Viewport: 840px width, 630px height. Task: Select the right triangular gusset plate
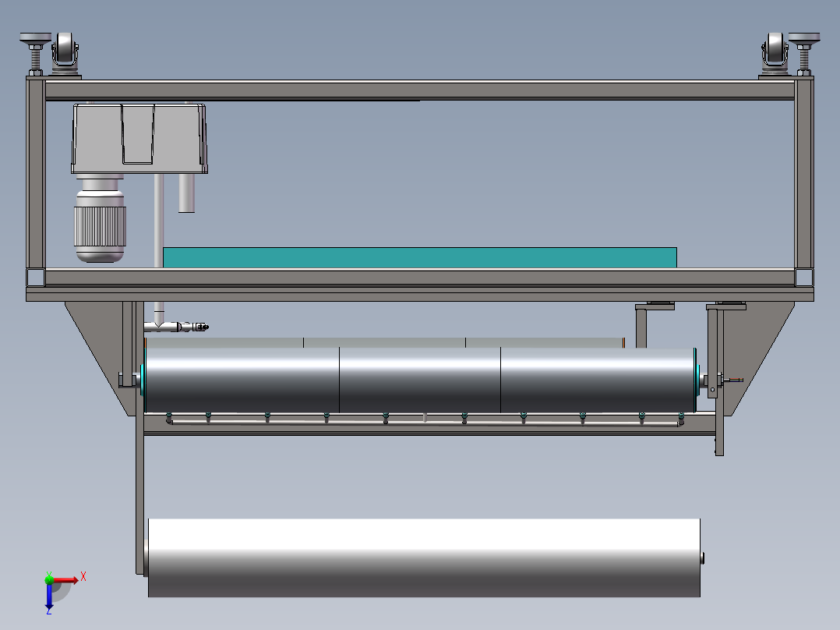click(x=759, y=356)
